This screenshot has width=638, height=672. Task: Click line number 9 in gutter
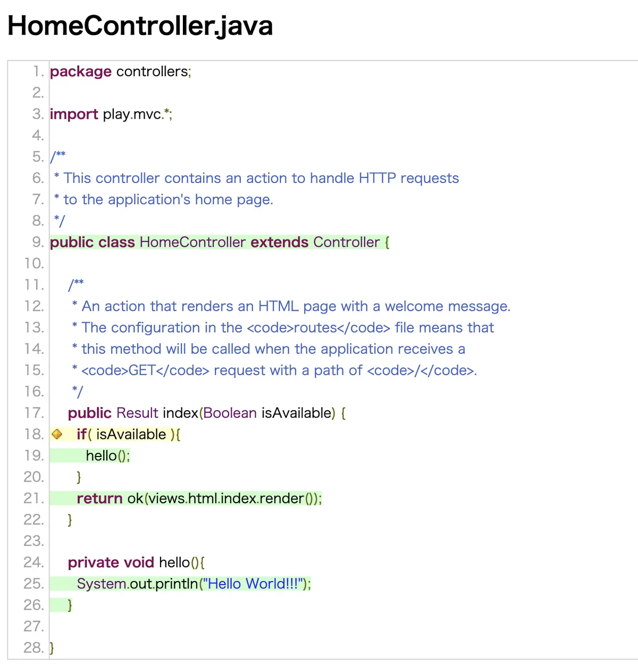(x=38, y=242)
